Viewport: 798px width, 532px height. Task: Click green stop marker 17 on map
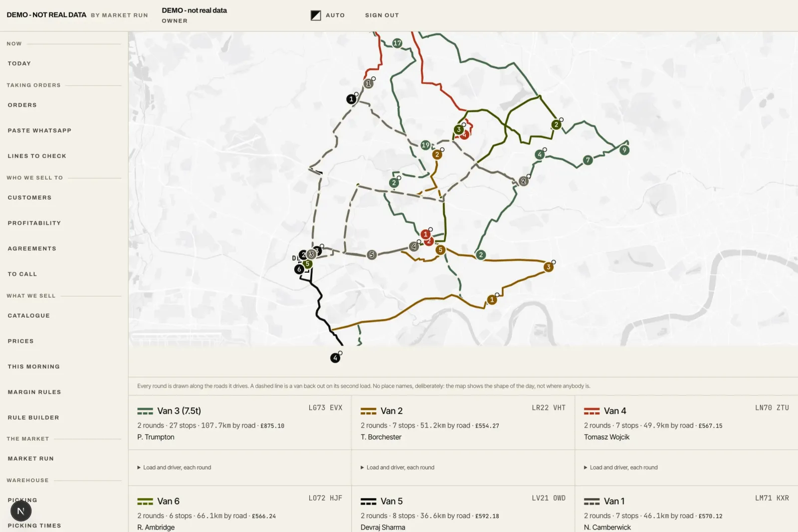(x=397, y=43)
